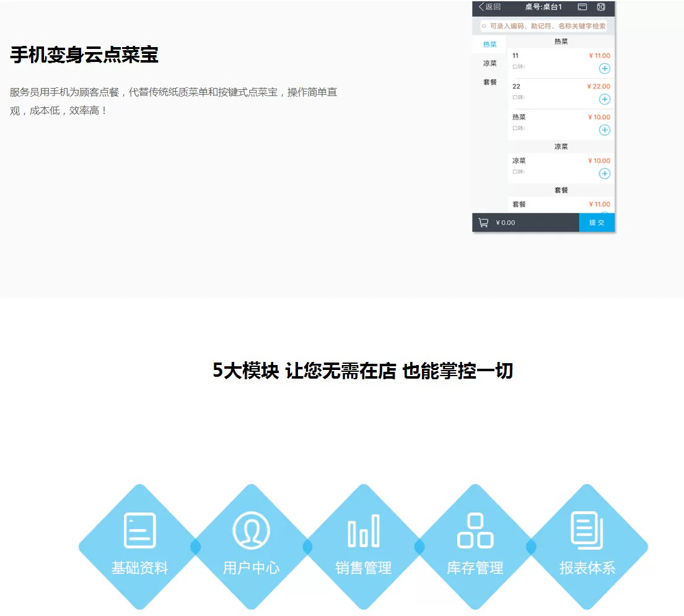Click the 桌号:桌台1 title text

pos(543,7)
